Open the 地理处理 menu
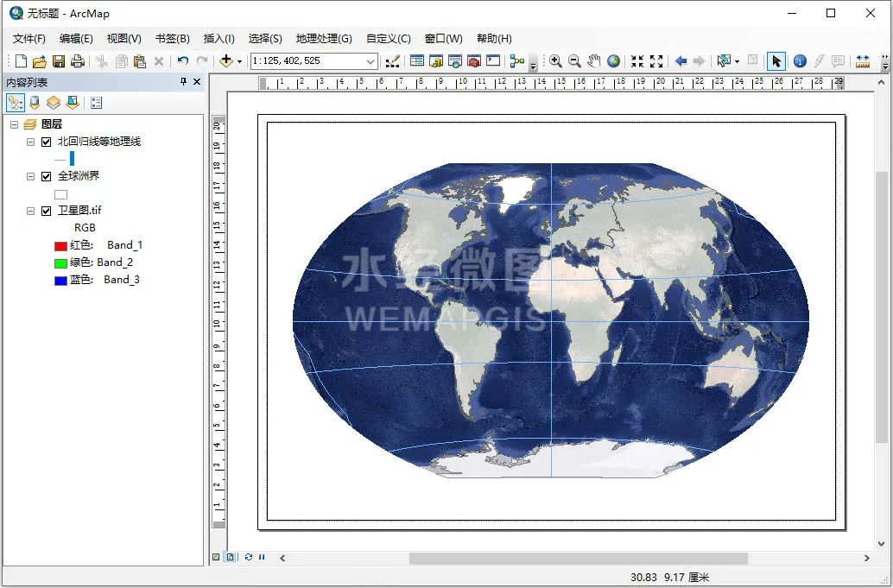Screen dimensions: 893x588 (x=323, y=38)
